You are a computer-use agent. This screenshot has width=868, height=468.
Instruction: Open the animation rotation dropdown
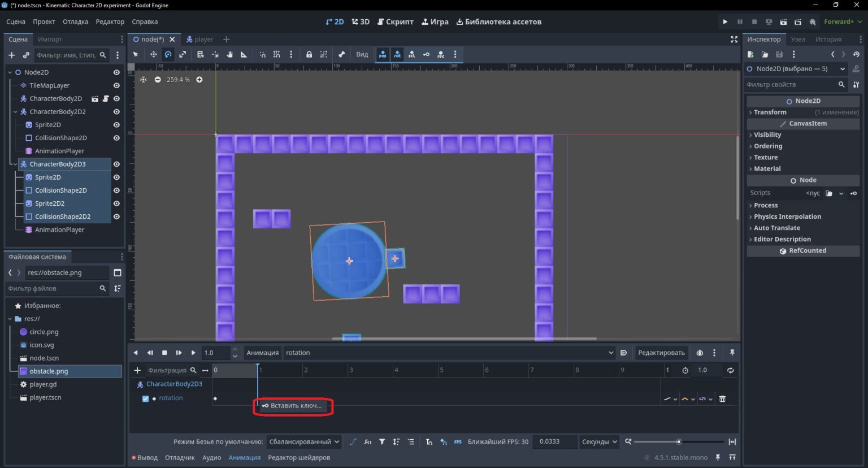449,353
